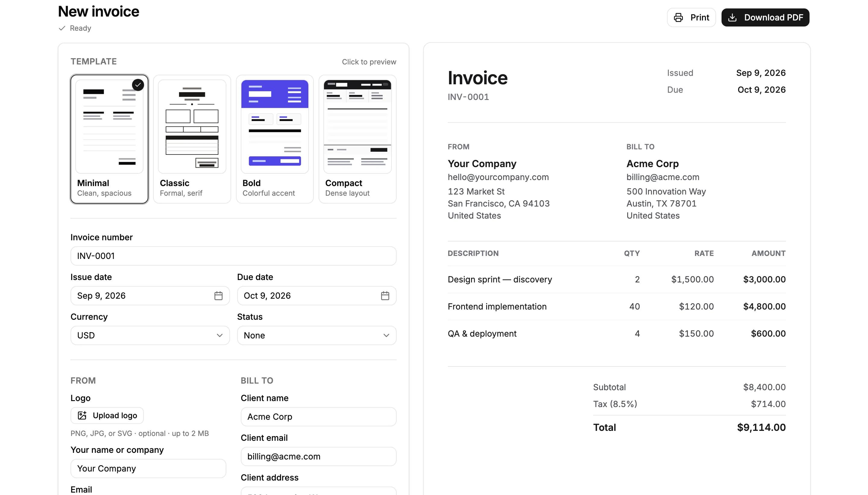Click the Ready status checkmark icon
Image resolution: width=868 pixels, height=495 pixels.
(x=62, y=28)
